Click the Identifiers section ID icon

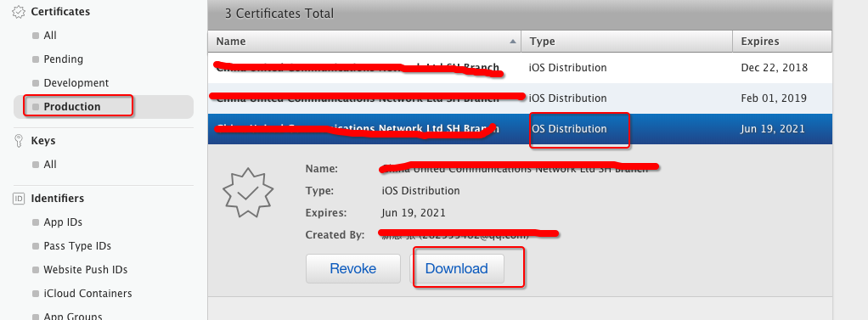coord(19,199)
